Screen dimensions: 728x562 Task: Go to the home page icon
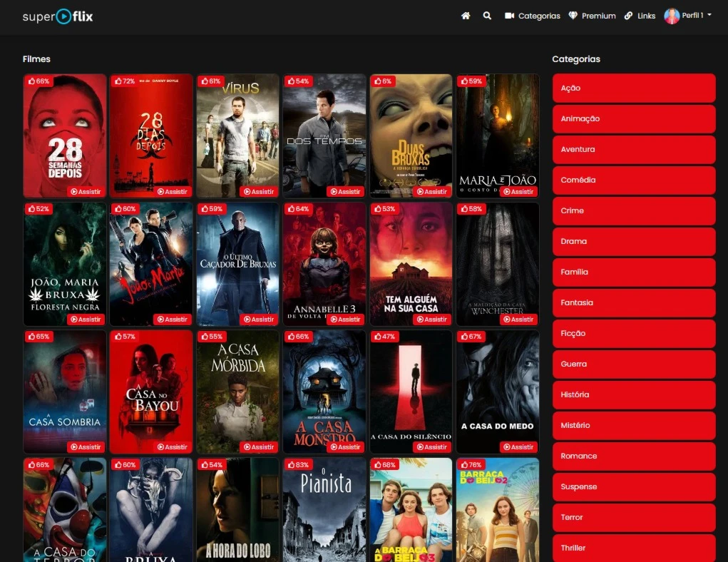click(466, 16)
